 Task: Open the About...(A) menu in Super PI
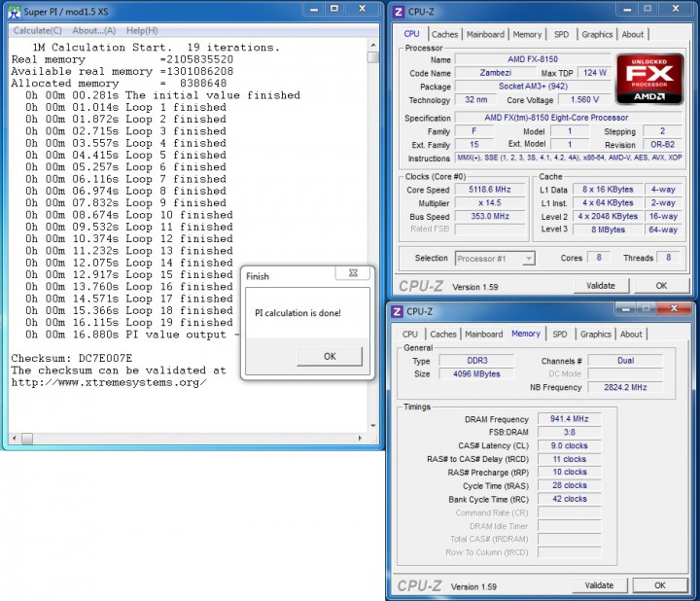pyautogui.click(x=94, y=30)
